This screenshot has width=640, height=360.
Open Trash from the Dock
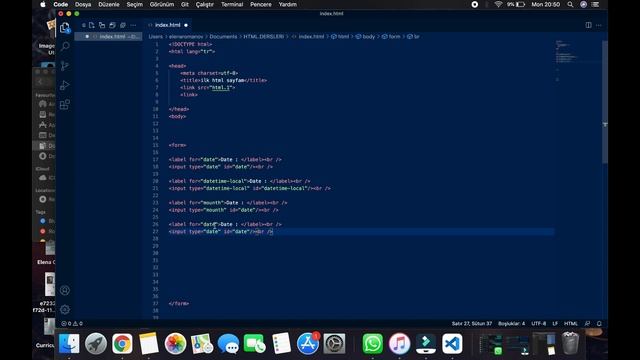(x=570, y=343)
